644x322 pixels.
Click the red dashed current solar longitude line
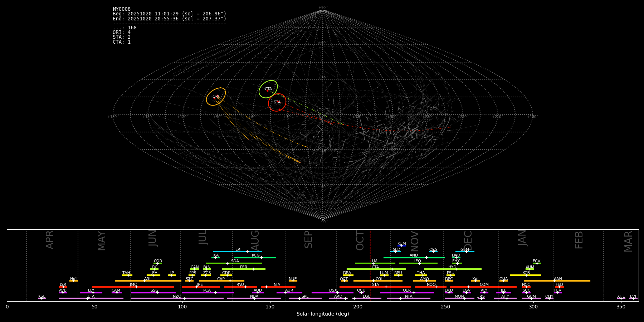coord(370,265)
